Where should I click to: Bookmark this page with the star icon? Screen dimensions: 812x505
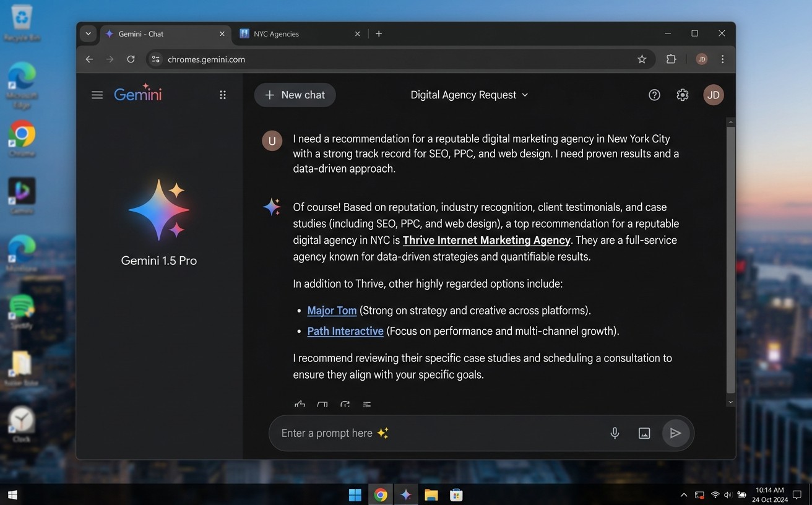point(642,59)
